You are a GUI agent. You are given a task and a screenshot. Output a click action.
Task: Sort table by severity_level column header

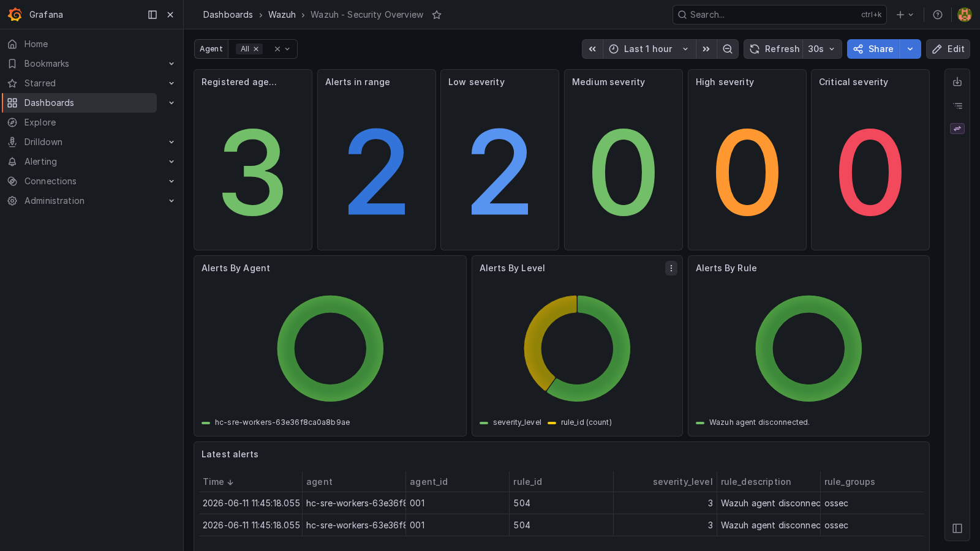(683, 482)
